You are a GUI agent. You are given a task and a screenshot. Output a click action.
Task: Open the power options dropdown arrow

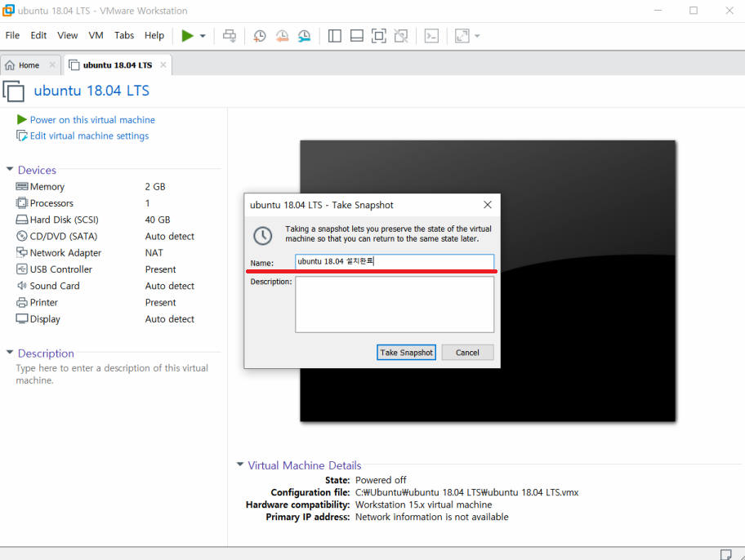203,36
